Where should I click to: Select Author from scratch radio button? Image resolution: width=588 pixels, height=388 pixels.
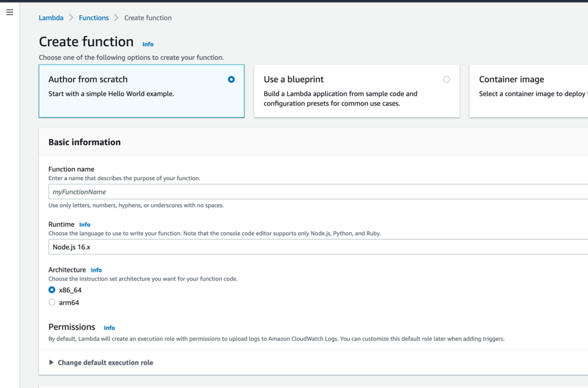coord(231,79)
